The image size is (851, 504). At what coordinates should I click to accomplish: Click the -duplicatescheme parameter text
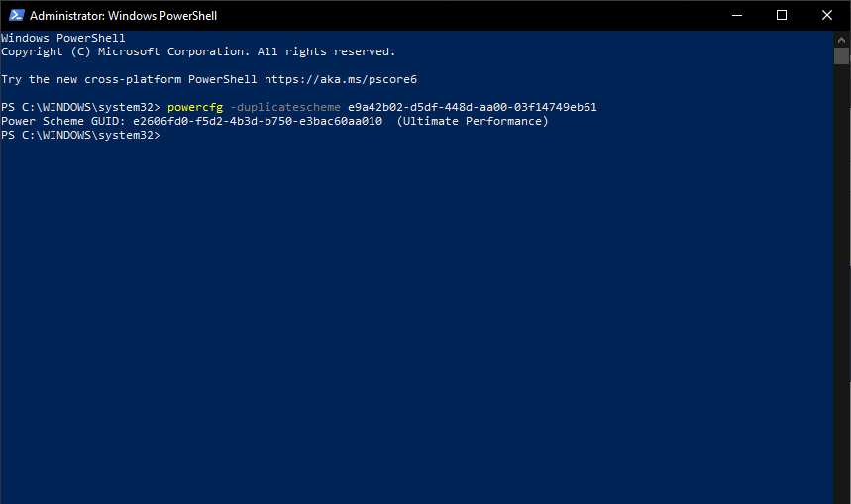point(284,107)
